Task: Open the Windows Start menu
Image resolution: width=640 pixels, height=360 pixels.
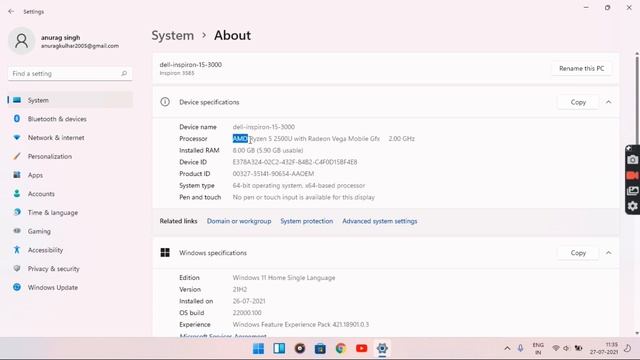Action: [258, 349]
